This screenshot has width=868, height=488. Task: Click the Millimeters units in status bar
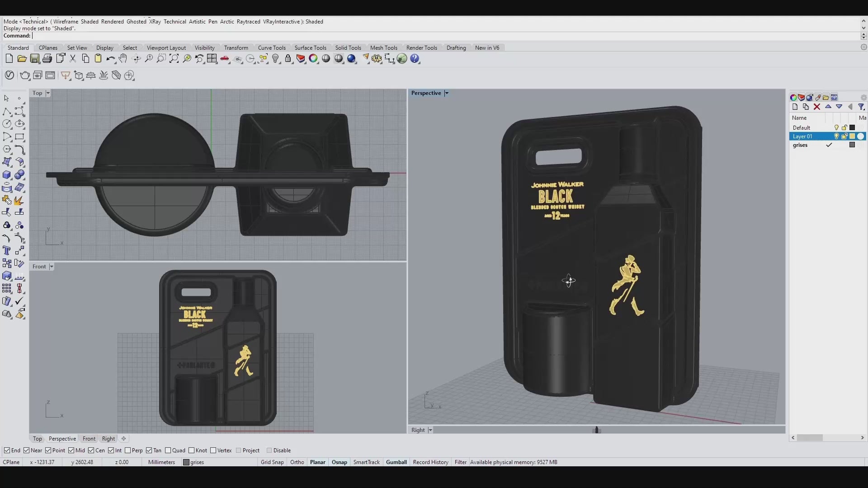[161, 462]
